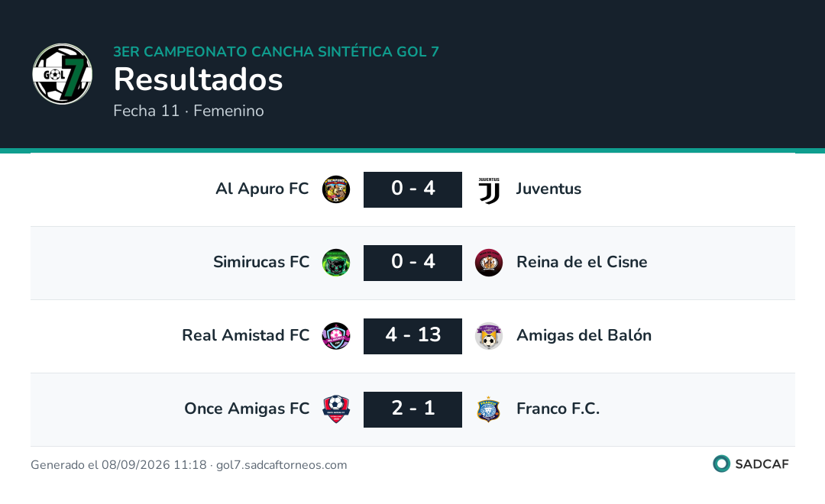The image size is (825, 504).
Task: Open the Franco F.C. team name
Action: coord(558,409)
